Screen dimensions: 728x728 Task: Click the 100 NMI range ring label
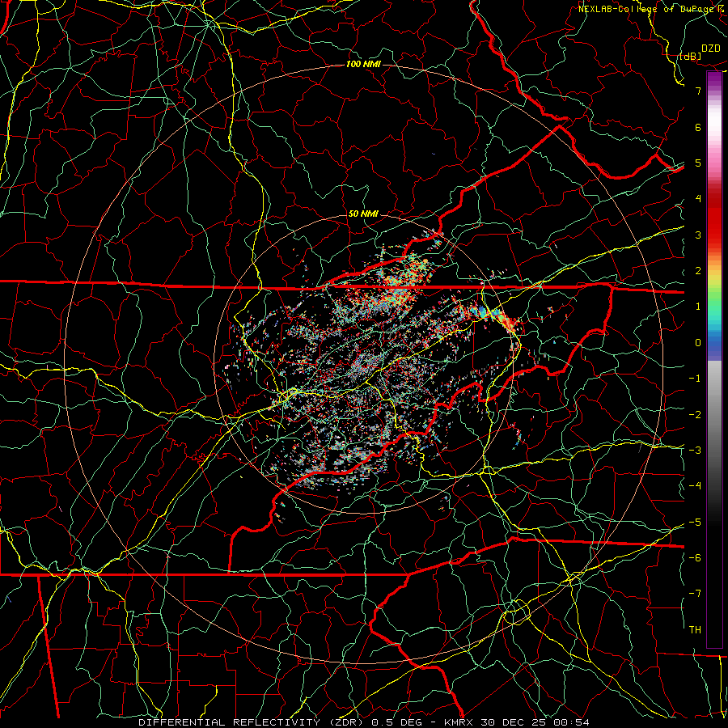(x=363, y=64)
